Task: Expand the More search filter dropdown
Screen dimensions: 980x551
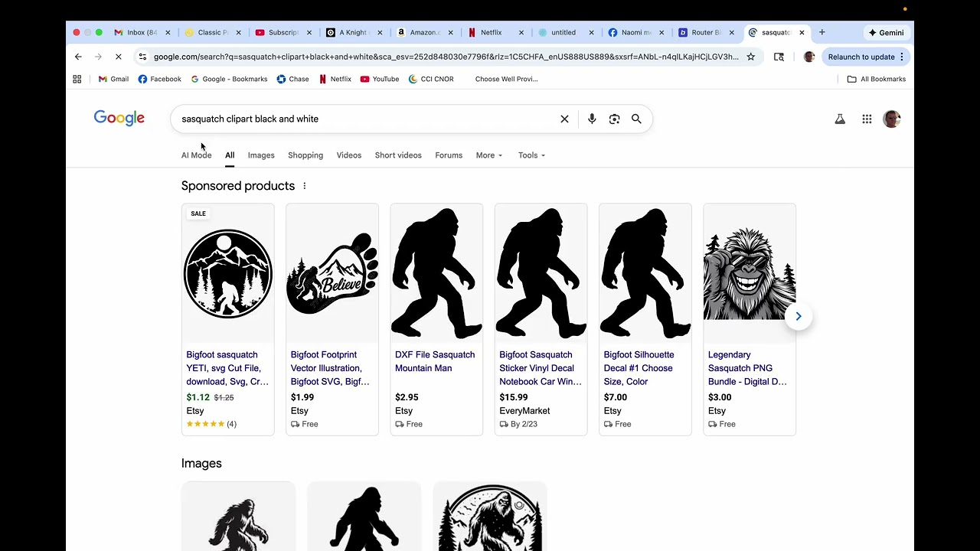Action: coord(489,155)
